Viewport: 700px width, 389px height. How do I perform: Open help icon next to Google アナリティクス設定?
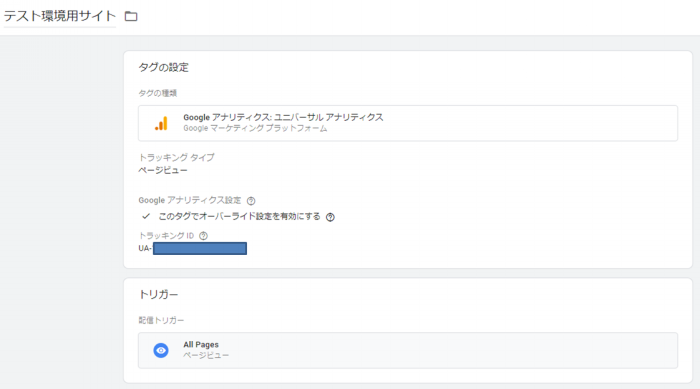click(251, 201)
